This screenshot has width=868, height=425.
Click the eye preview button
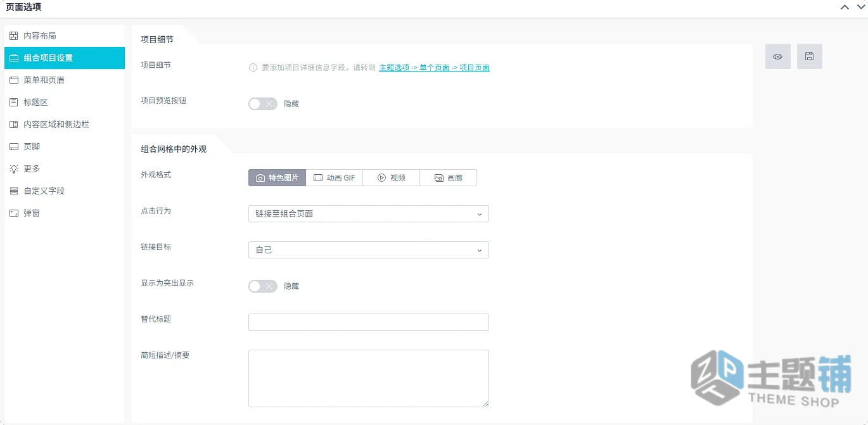(777, 56)
